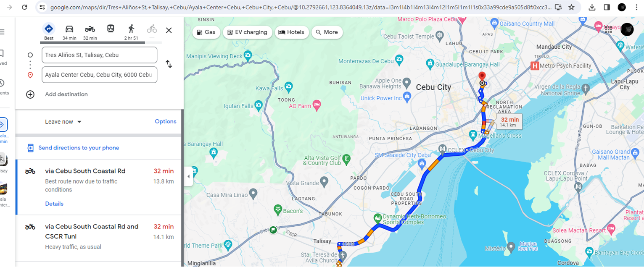The height and width of the screenshot is (267, 644).
Task: Choose transit travel mode icon
Action: point(111,29)
